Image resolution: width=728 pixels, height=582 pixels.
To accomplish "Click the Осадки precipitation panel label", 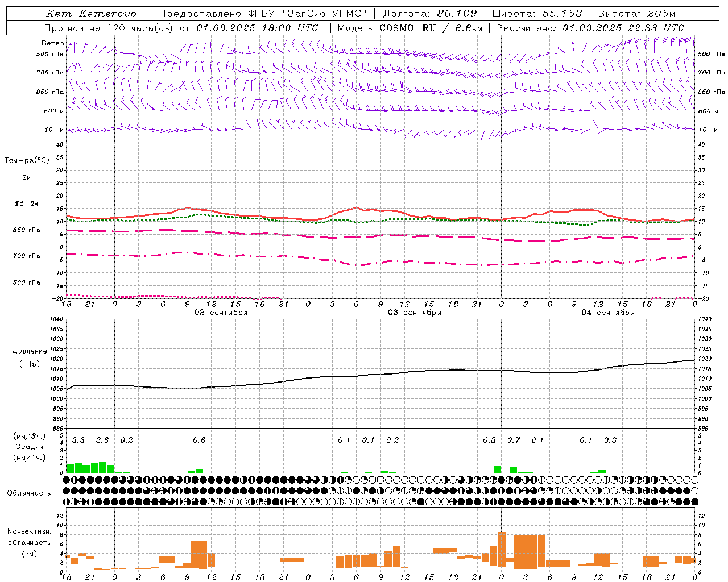I will (29, 447).
